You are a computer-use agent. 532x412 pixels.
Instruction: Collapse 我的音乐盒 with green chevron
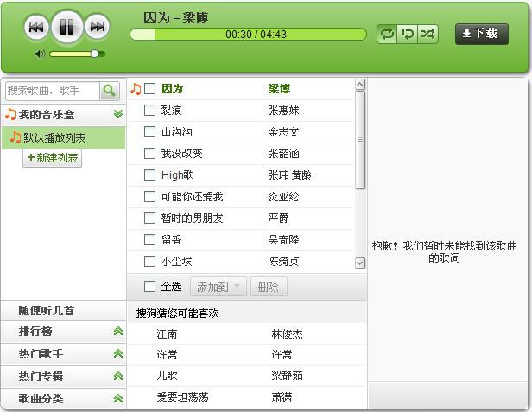(118, 114)
